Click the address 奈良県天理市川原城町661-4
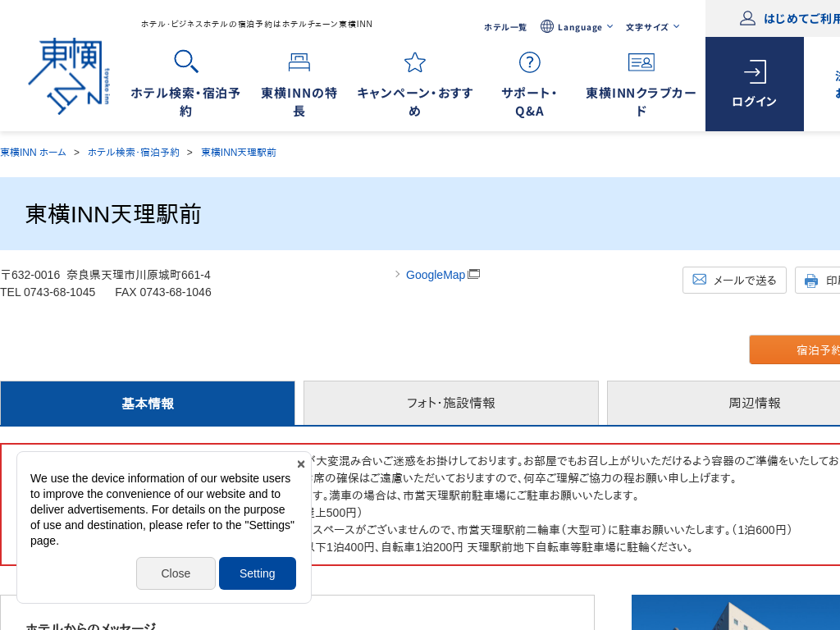840x630 pixels. click(138, 275)
